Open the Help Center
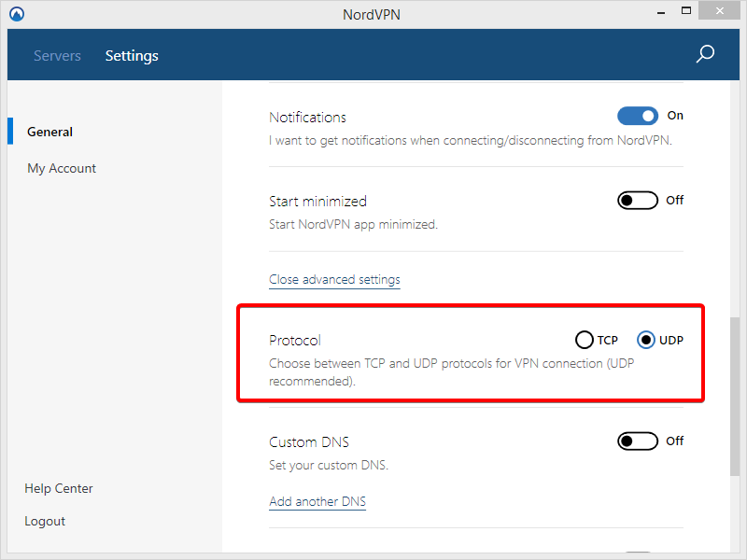 click(59, 488)
